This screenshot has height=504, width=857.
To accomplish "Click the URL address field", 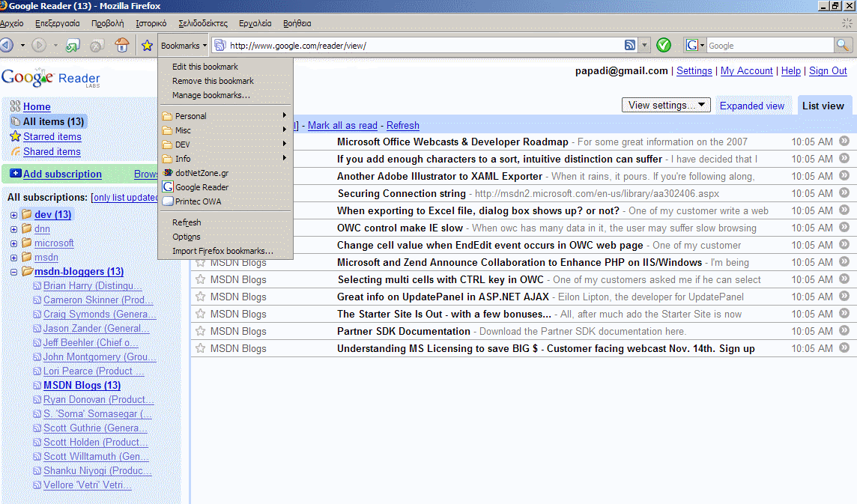I will pos(426,46).
